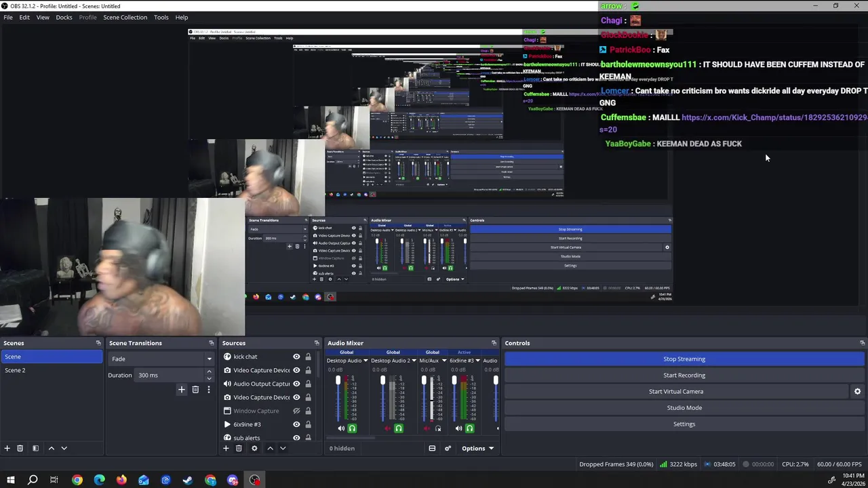
Task: Unmute Desktop Audio 2 via its red speaker icon
Action: coord(388,428)
